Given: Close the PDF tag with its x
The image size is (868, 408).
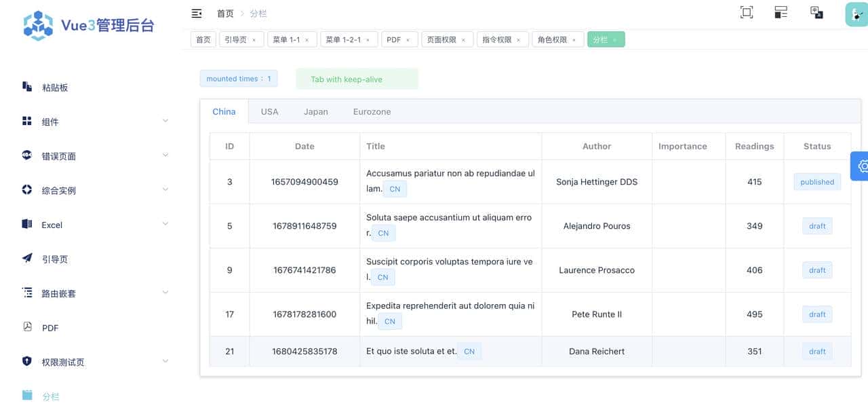Looking at the screenshot, I should click(x=408, y=39).
